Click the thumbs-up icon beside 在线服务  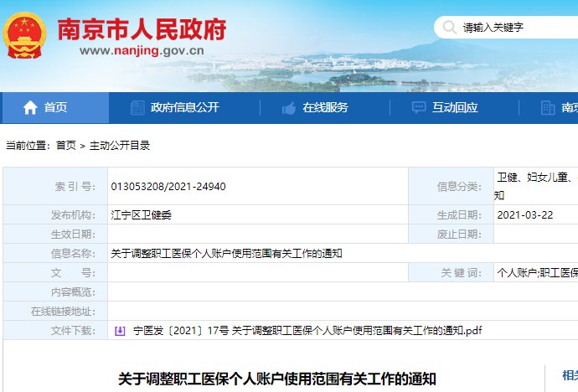289,107
